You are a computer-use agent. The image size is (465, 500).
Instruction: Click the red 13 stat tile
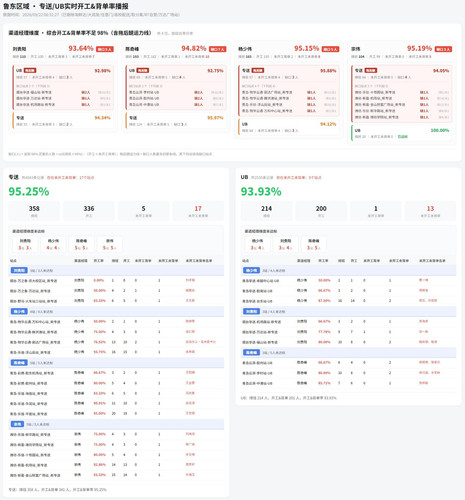click(x=430, y=211)
